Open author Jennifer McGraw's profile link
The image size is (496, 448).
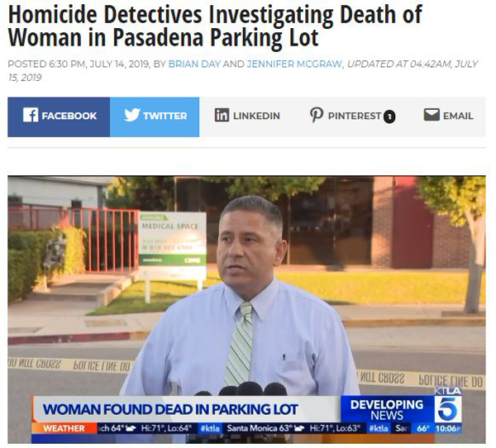[294, 64]
